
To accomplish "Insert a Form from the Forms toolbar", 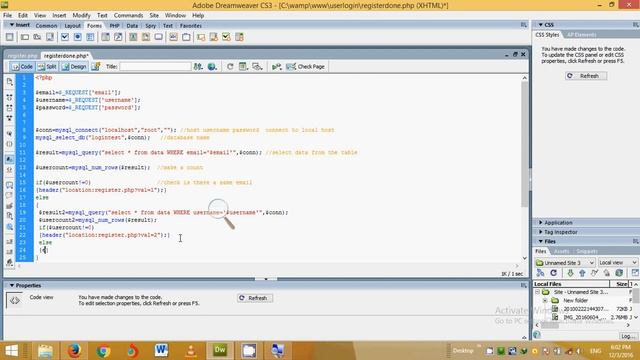I will pyautogui.click(x=9, y=37).
